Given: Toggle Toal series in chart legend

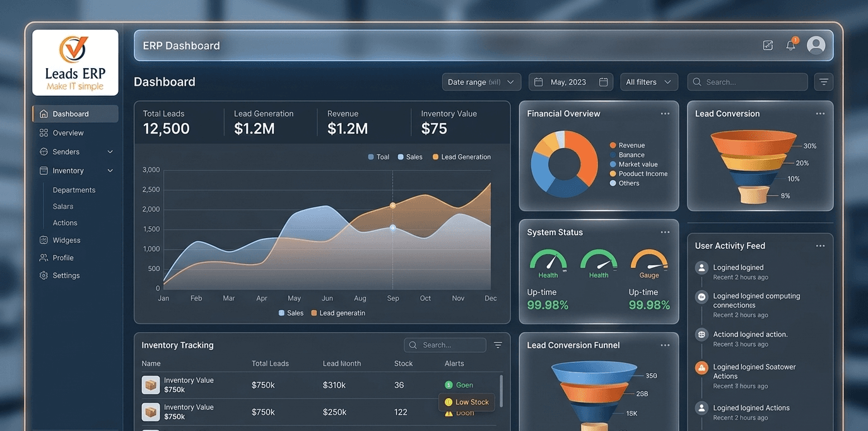Looking at the screenshot, I should tap(378, 157).
